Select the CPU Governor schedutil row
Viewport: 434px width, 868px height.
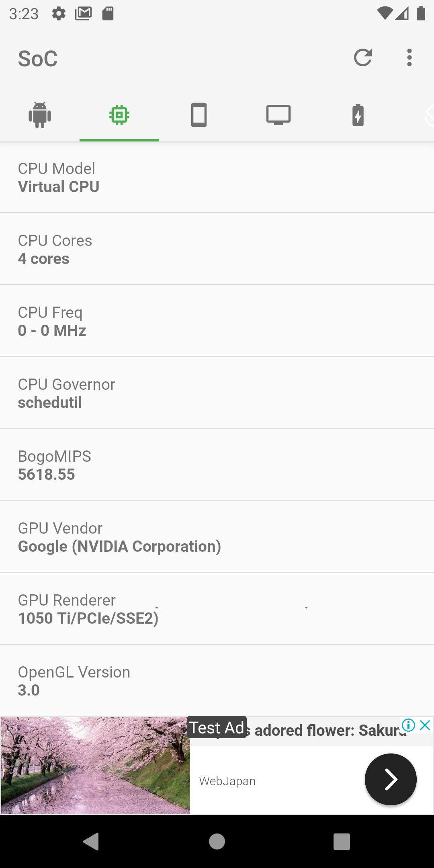pos(217,393)
